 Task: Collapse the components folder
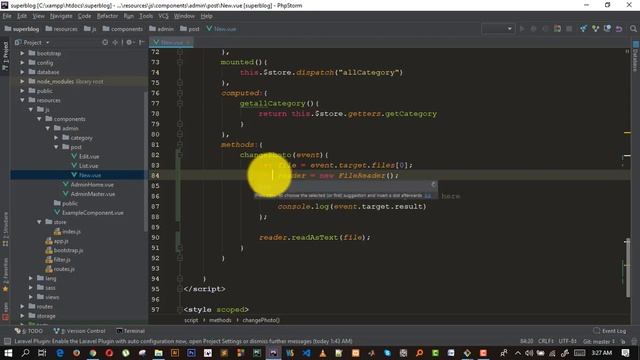click(40, 119)
